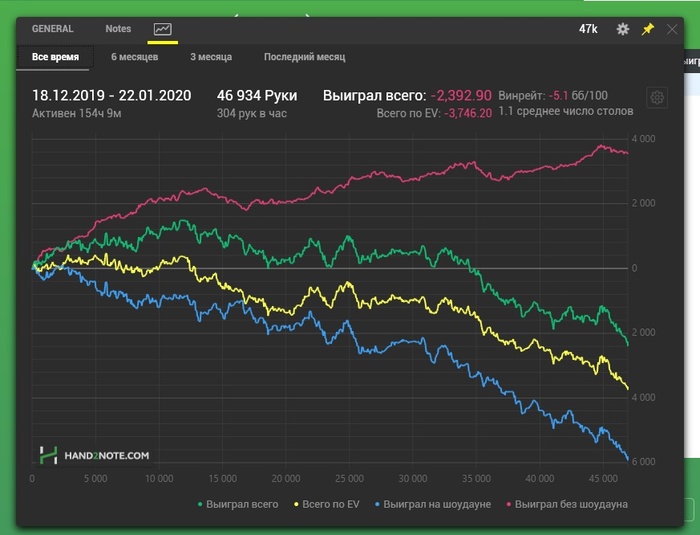Image resolution: width=700 pixels, height=535 pixels.
Task: Select the 'Все время' period tab
Action: 55,57
